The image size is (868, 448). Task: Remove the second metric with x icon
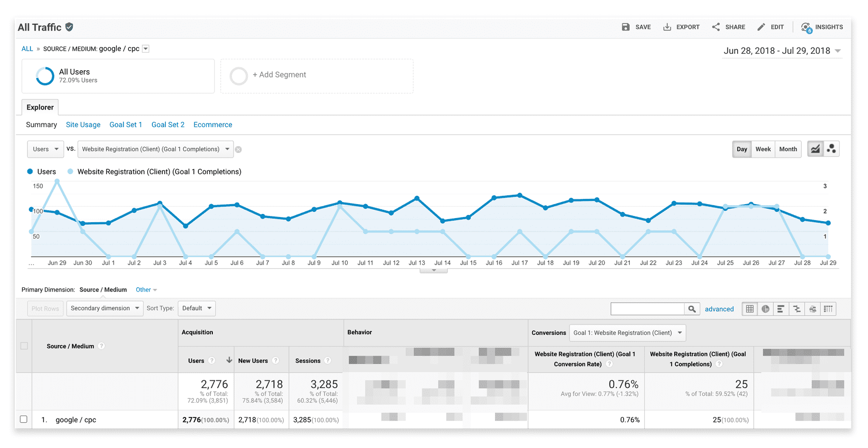pyautogui.click(x=238, y=149)
